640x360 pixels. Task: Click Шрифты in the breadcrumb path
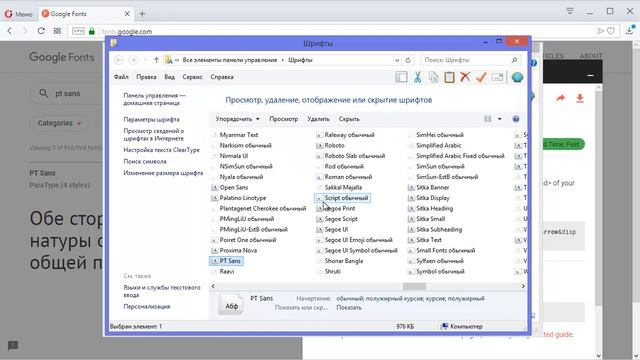300,60
